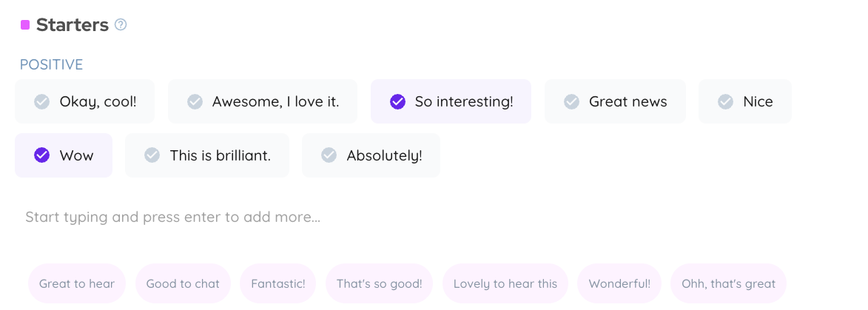
Task: Enable the "Great news" checkmark icon
Action: click(x=571, y=101)
